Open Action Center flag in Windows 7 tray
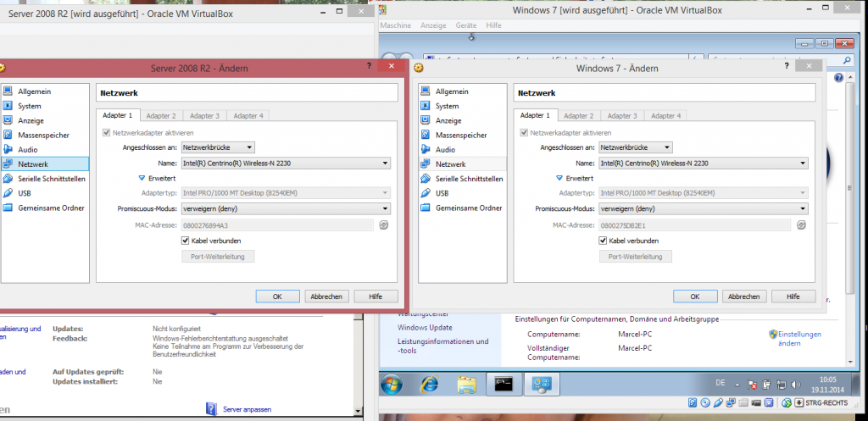 [752, 385]
